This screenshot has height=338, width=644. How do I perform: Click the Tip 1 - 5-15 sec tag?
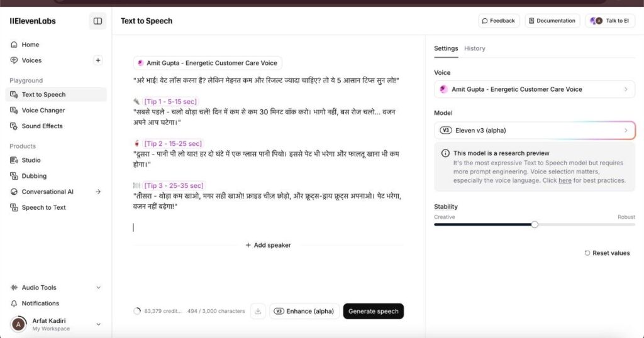170,101
